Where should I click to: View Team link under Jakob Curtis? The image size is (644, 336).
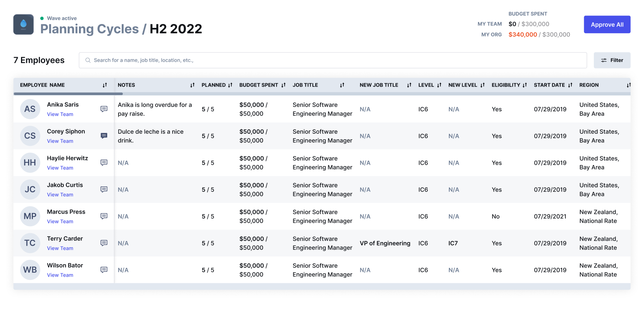[60, 195]
